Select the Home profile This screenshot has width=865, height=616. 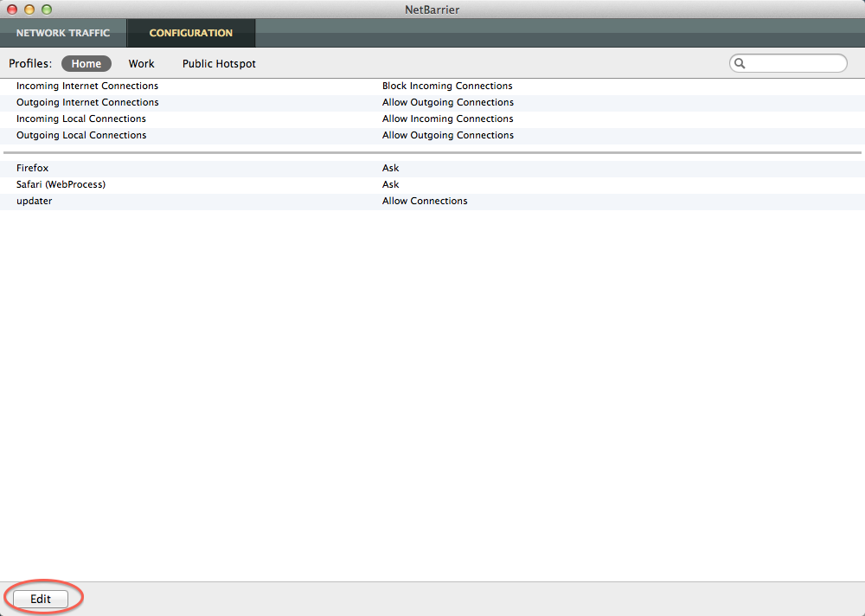coord(86,63)
